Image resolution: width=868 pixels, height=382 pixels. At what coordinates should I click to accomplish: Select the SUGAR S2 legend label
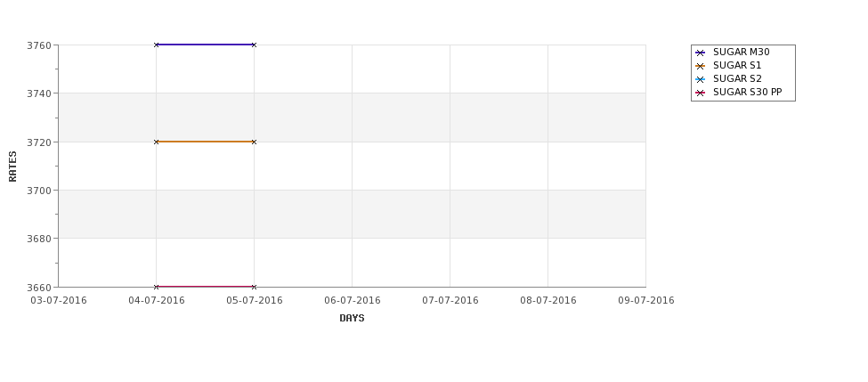click(x=736, y=79)
